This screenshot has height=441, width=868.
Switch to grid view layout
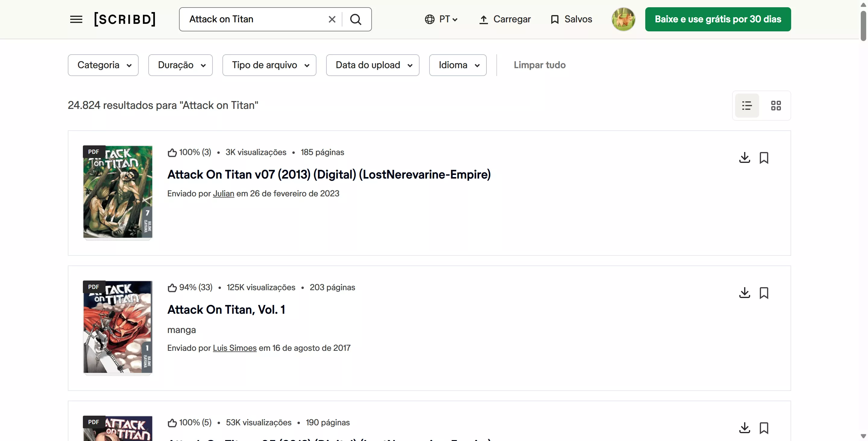[776, 106]
